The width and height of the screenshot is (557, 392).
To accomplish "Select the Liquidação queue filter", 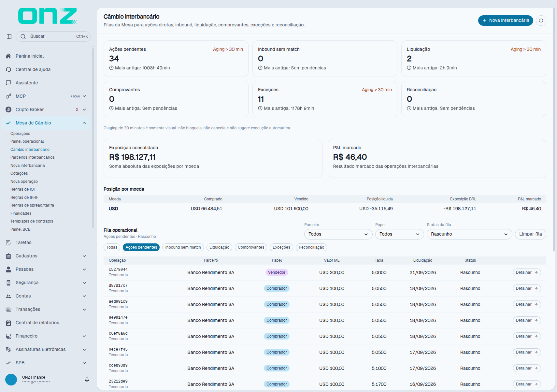I will [x=219, y=247].
